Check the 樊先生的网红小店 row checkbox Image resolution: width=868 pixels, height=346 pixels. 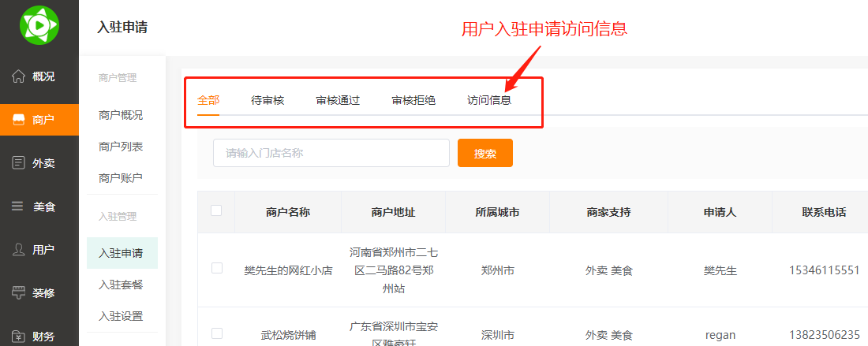point(217,268)
